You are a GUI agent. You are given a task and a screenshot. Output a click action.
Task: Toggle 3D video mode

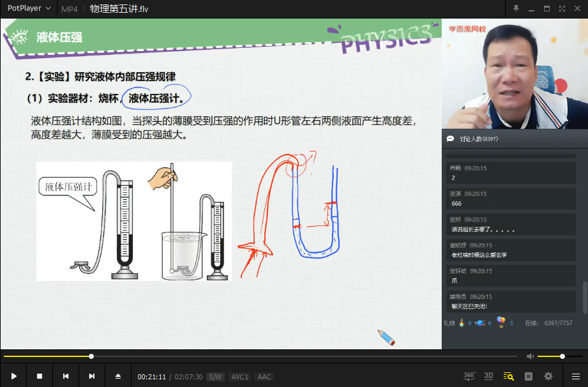488,376
